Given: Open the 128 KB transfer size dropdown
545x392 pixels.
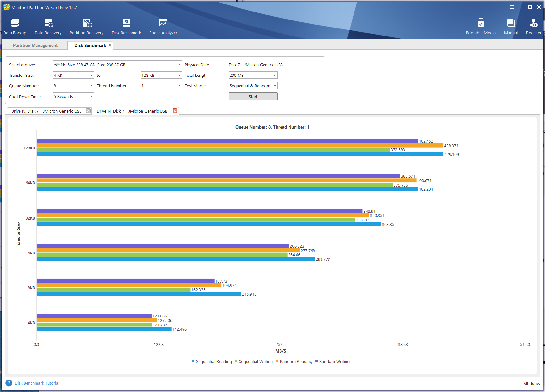Looking at the screenshot, I should click(x=179, y=75).
